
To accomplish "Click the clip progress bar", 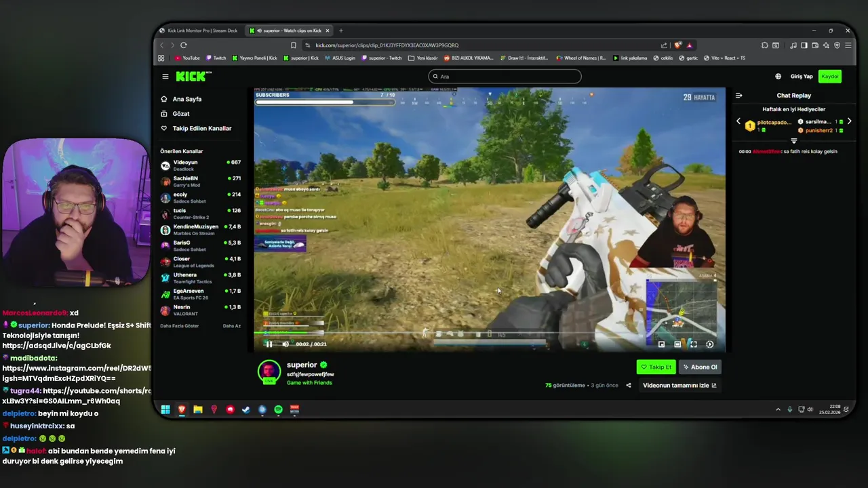I will tap(490, 333).
